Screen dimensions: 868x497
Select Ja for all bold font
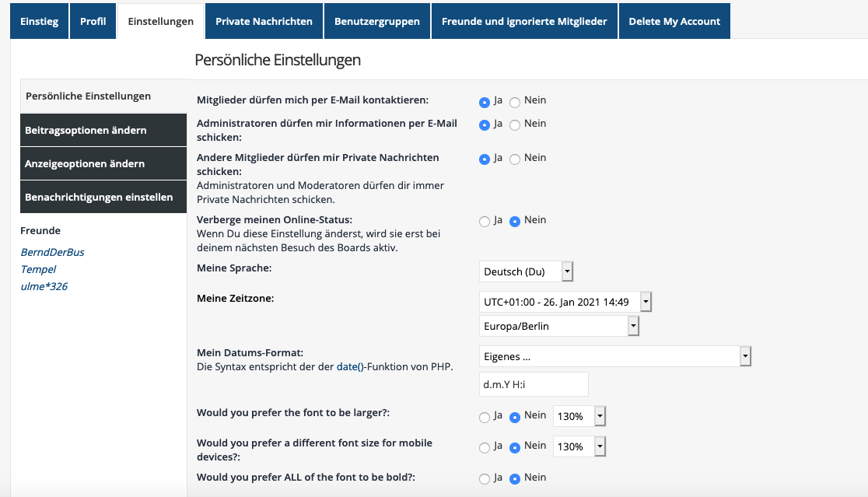pos(485,479)
